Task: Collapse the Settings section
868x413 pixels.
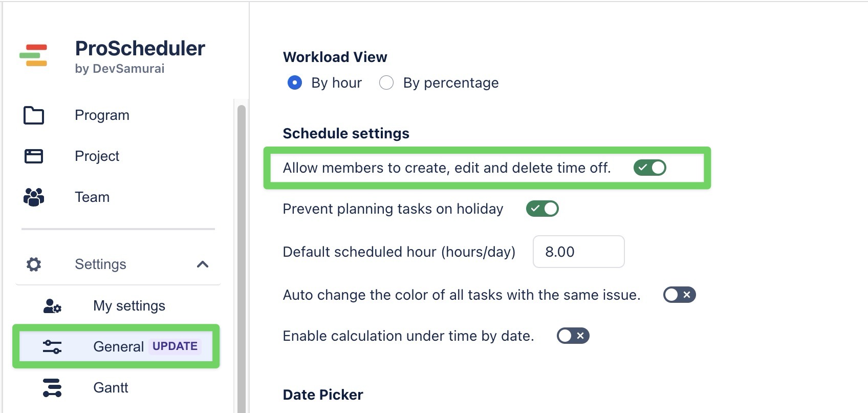Action: [203, 264]
